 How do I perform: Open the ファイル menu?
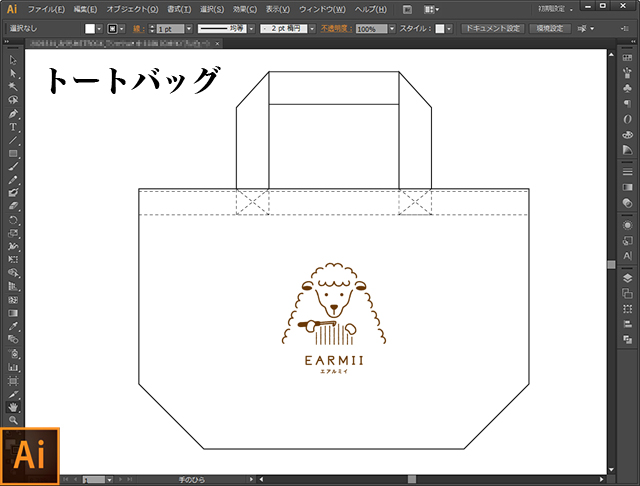click(46, 9)
